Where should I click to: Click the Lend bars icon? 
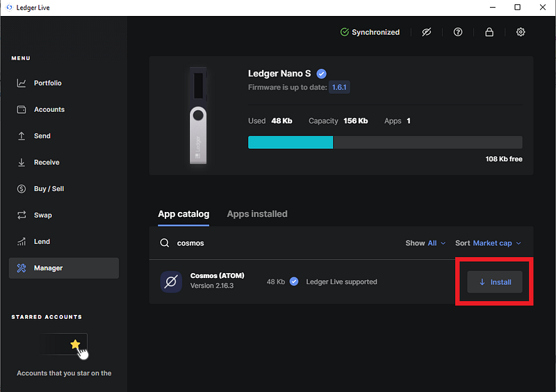tap(22, 242)
